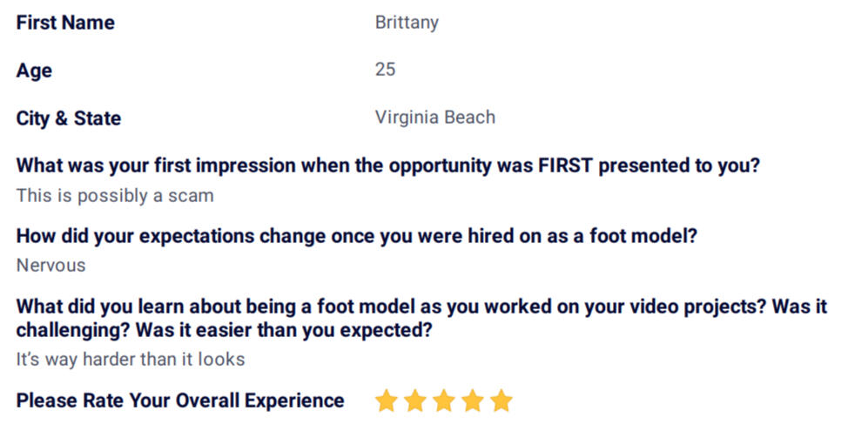Screen dimensions: 868x445
Task: Click the age value 25
Action: pyautogui.click(x=386, y=69)
